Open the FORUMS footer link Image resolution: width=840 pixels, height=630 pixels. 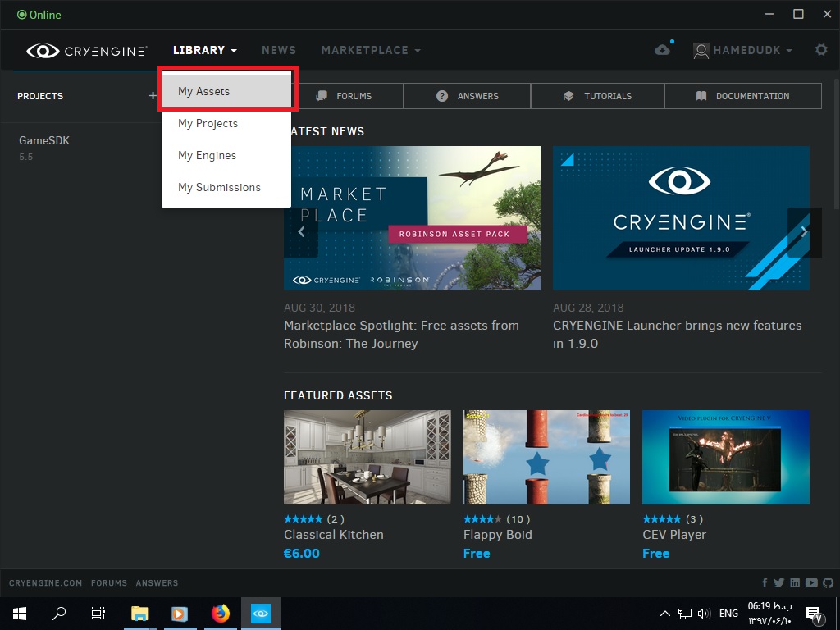pyautogui.click(x=109, y=583)
